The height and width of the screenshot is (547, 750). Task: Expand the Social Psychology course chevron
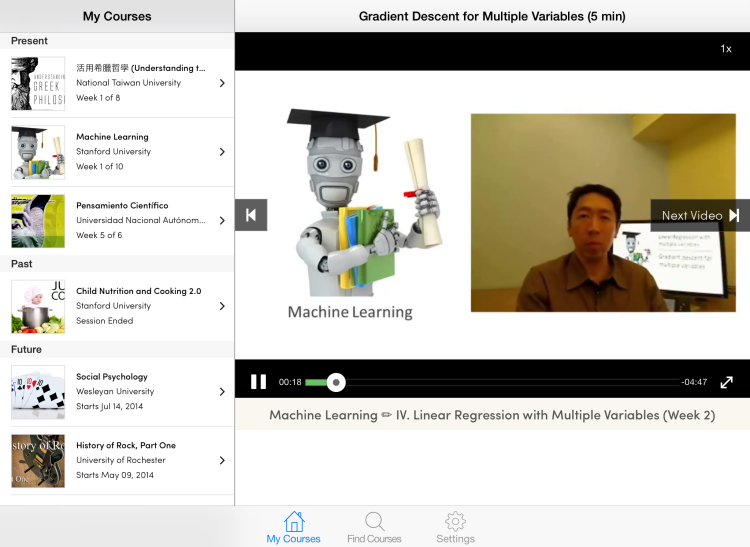coord(222,392)
